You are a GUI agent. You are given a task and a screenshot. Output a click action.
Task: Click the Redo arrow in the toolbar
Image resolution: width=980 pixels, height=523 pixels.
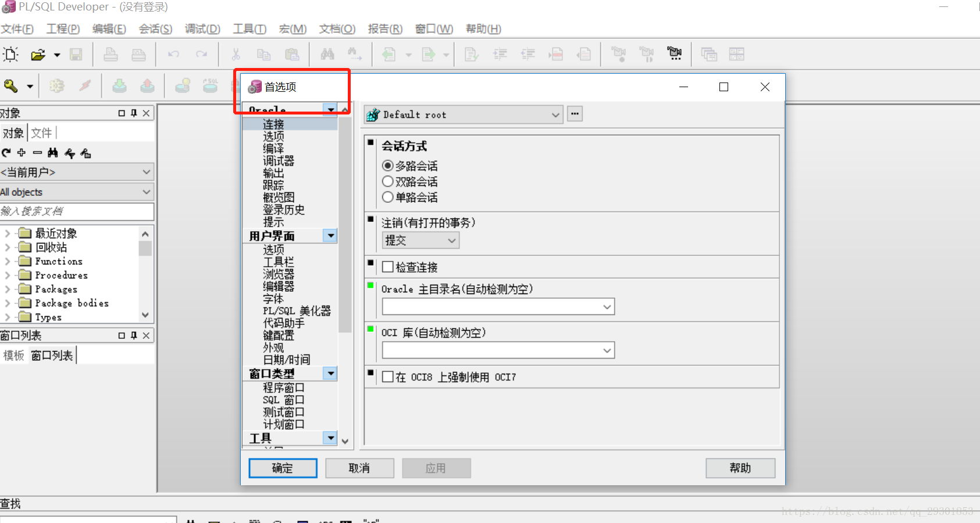click(201, 55)
